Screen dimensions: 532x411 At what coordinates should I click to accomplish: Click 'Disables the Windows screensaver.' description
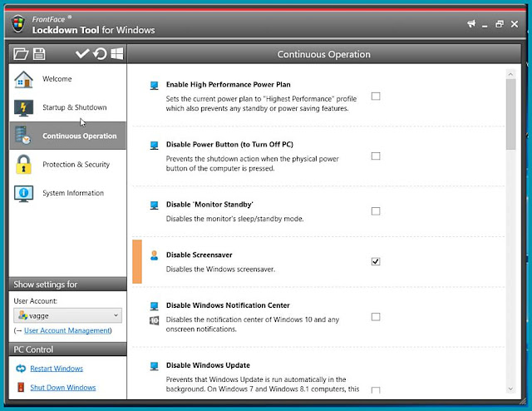point(220,270)
